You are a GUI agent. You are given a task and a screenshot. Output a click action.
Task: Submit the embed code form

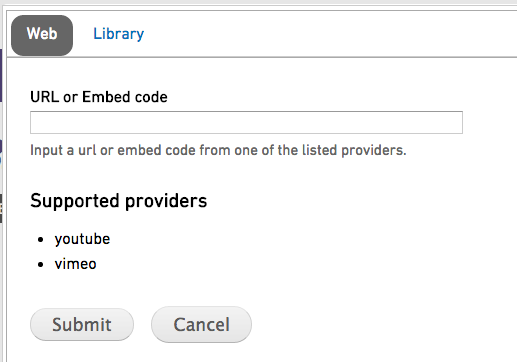coord(82,324)
